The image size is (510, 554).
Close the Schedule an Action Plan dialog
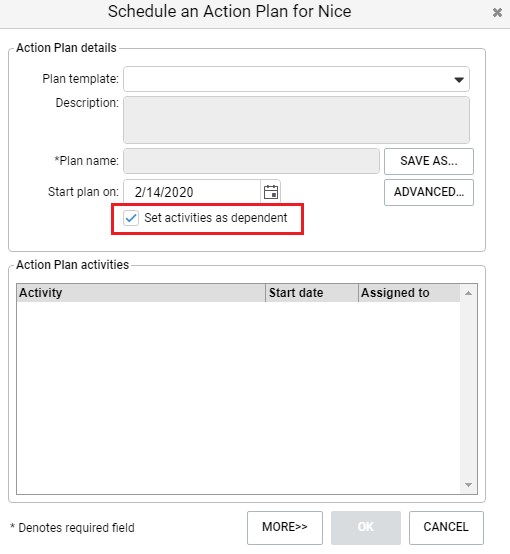497,12
